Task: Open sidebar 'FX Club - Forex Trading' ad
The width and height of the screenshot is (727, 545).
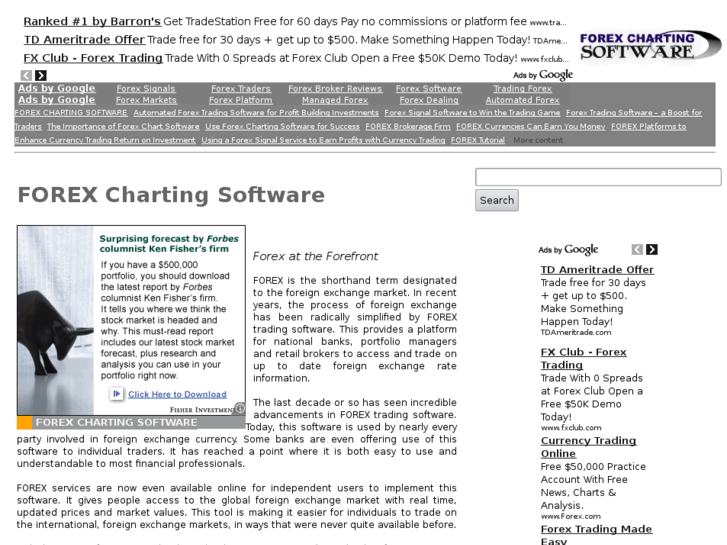Action: pos(583,359)
